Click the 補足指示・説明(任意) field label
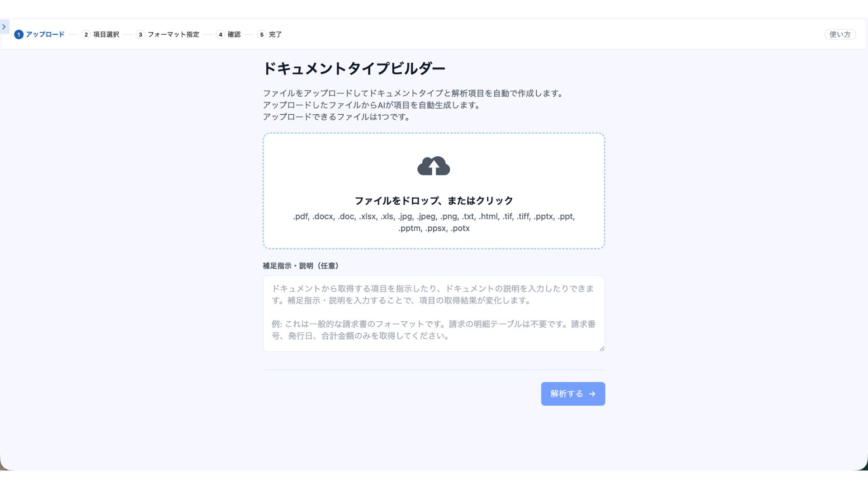868x488 pixels. [x=301, y=266]
